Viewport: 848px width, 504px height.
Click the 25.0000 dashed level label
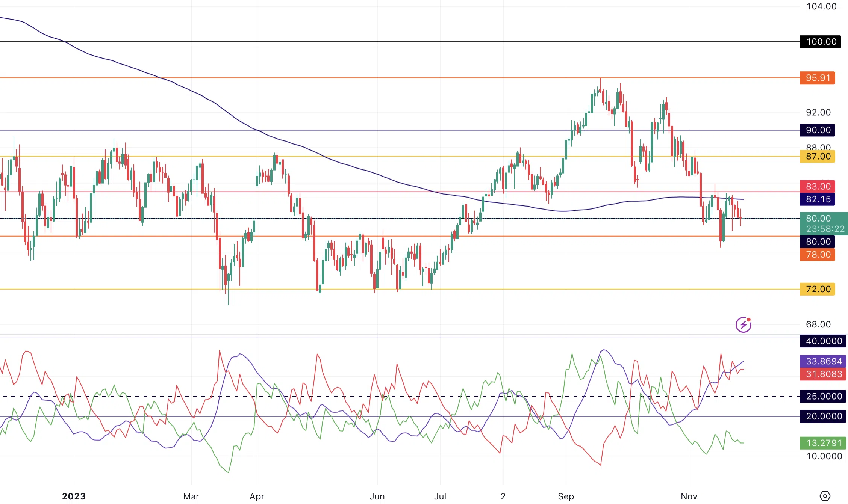(x=823, y=396)
